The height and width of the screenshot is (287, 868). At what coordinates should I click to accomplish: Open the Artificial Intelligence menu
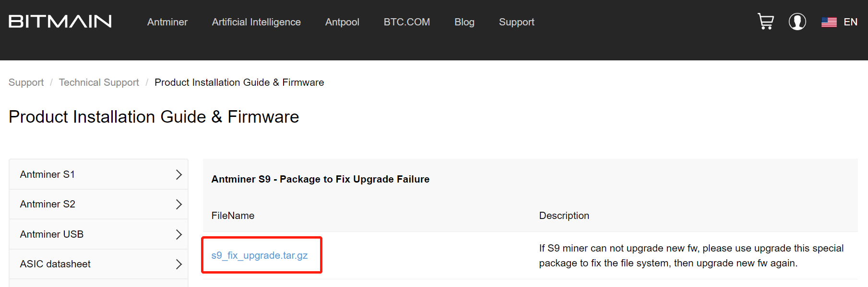(256, 22)
